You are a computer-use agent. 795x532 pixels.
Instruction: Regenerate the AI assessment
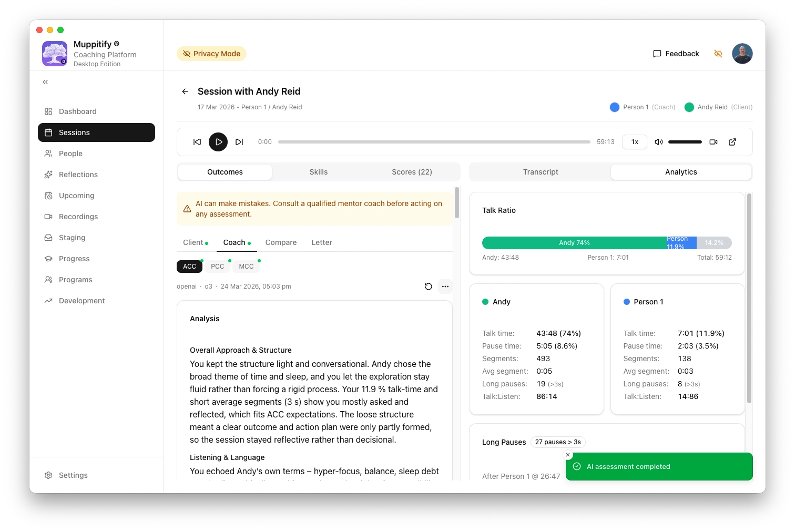(x=428, y=287)
